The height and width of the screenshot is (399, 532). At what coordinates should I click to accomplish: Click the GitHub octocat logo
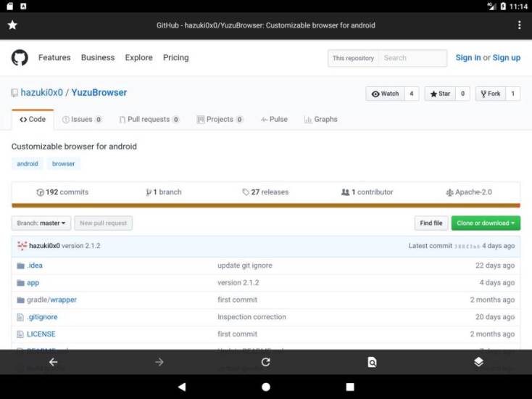point(20,58)
